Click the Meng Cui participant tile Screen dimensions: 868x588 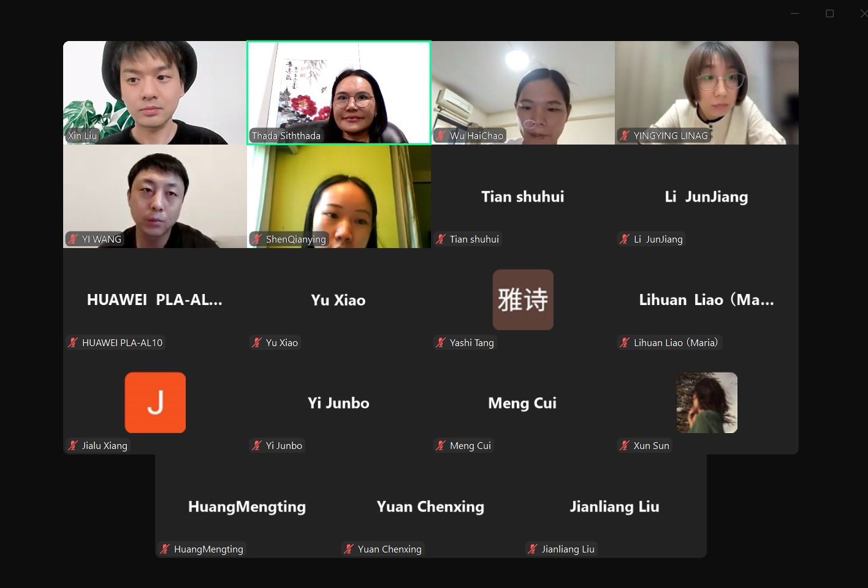click(x=523, y=402)
